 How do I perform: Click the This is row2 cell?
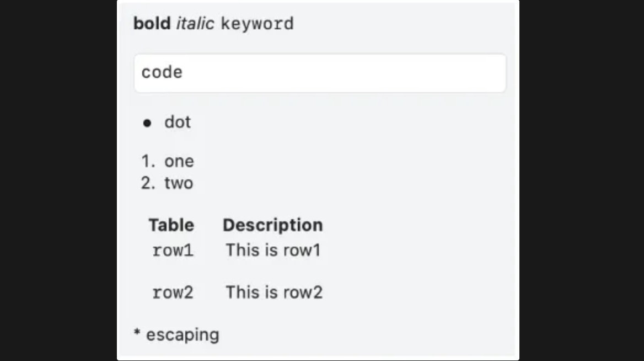point(273,293)
